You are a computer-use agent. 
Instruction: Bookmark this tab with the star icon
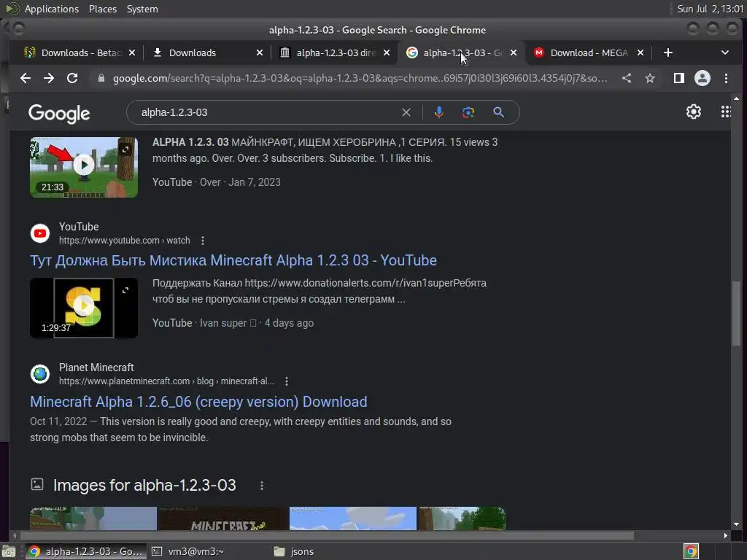[650, 78]
